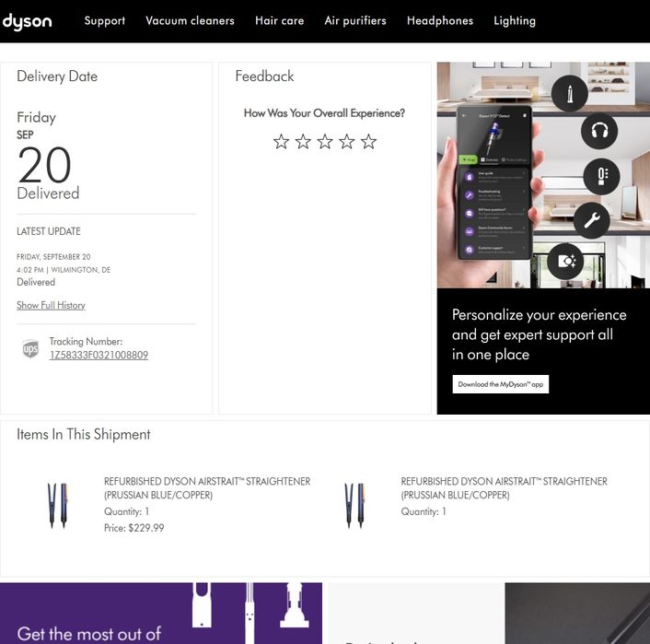Rate experience five stars
The width and height of the screenshot is (650, 644).
tap(368, 142)
